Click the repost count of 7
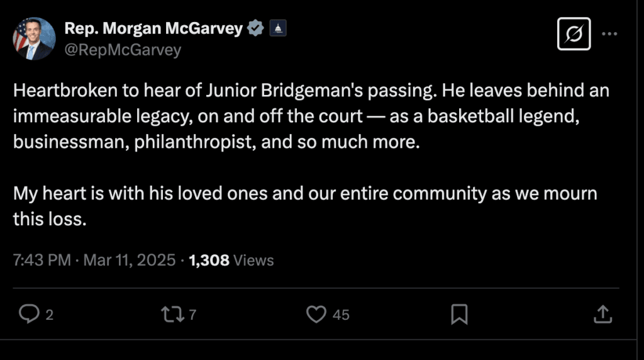The image size is (644, 360). tap(192, 315)
